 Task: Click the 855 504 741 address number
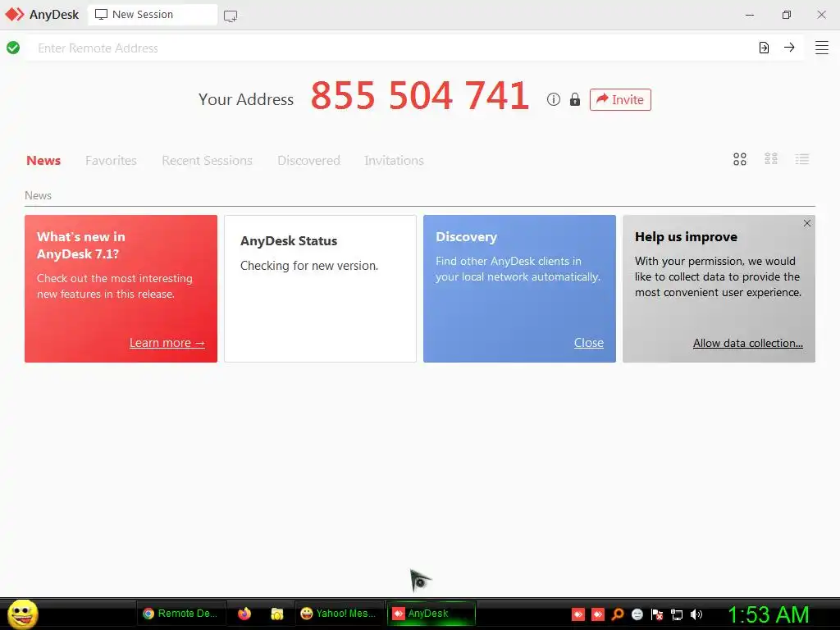419,96
